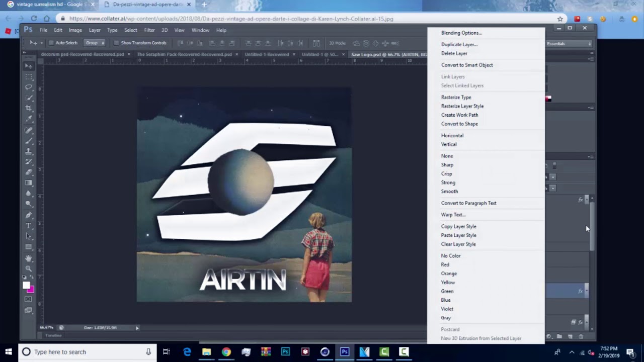Expand the status bar info arrow
Image resolution: width=644 pixels, height=362 pixels.
[137, 328]
